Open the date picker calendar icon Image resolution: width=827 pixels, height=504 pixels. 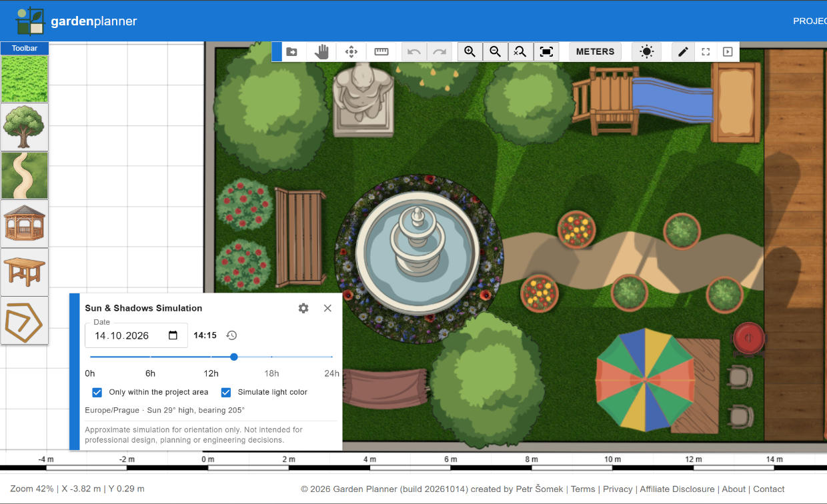point(173,335)
